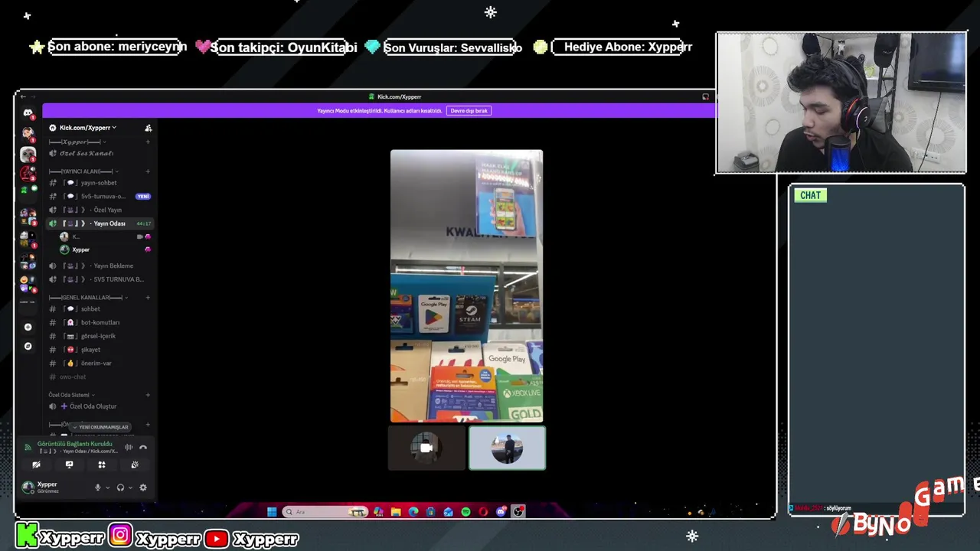Open Discord from taskbar
The image size is (980, 551).
pyautogui.click(x=501, y=512)
